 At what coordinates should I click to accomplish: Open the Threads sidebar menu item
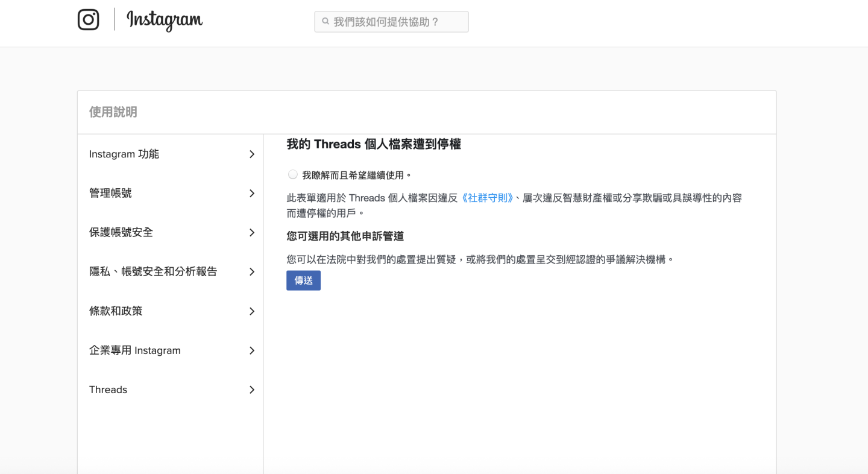pos(171,390)
